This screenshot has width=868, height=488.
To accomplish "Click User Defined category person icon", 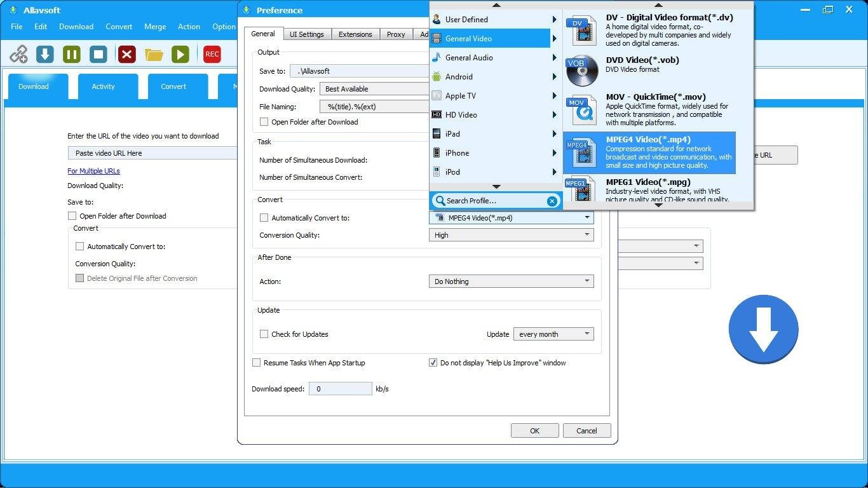I will 437,20.
